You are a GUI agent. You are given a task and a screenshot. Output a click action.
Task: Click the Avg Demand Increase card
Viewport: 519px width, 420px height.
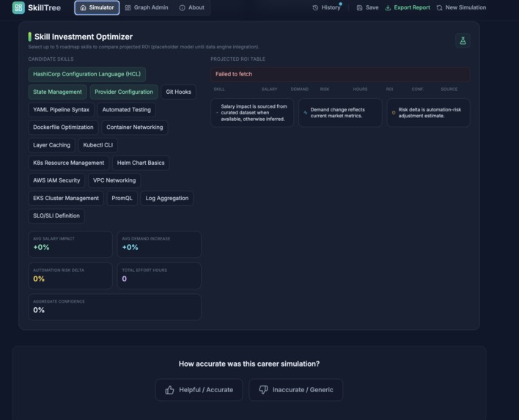[159, 244]
